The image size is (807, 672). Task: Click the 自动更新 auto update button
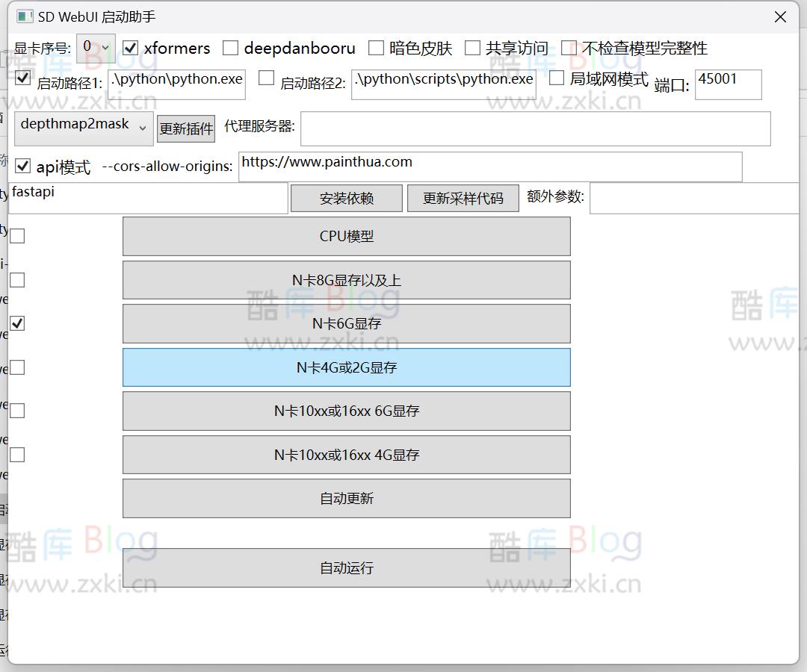pyautogui.click(x=346, y=498)
